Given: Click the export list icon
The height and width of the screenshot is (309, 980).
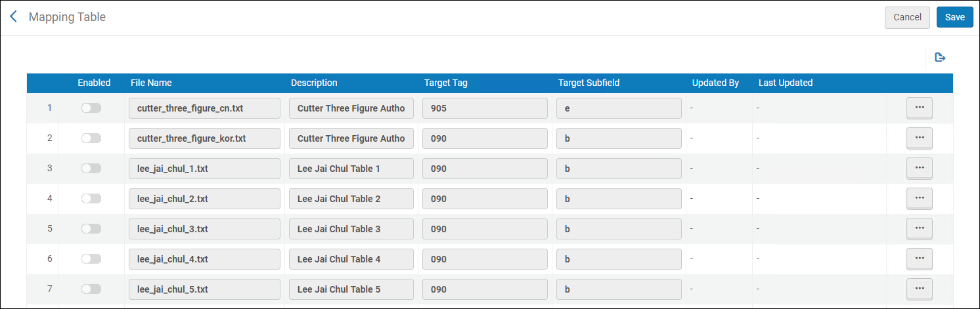Looking at the screenshot, I should pos(940,58).
